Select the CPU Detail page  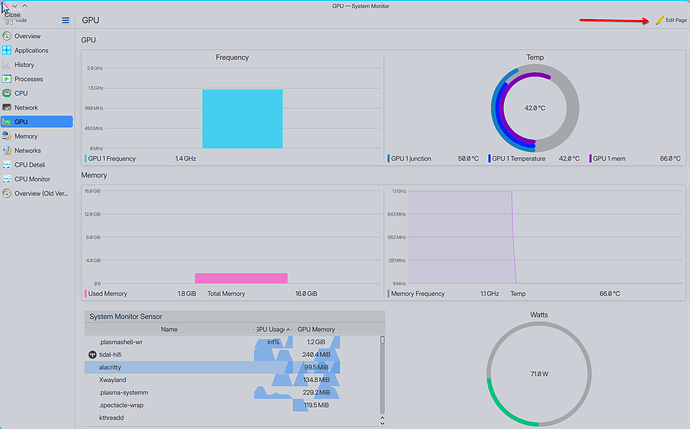tap(29, 164)
